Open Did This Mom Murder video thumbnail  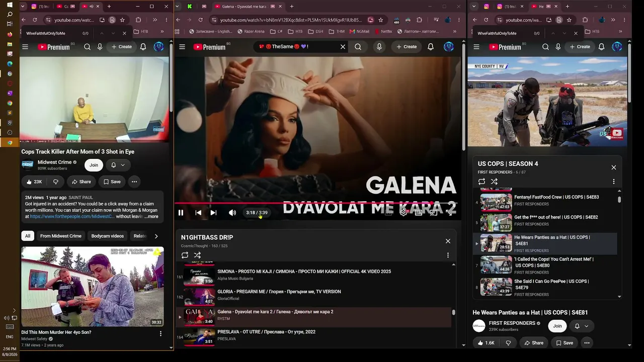click(x=93, y=287)
